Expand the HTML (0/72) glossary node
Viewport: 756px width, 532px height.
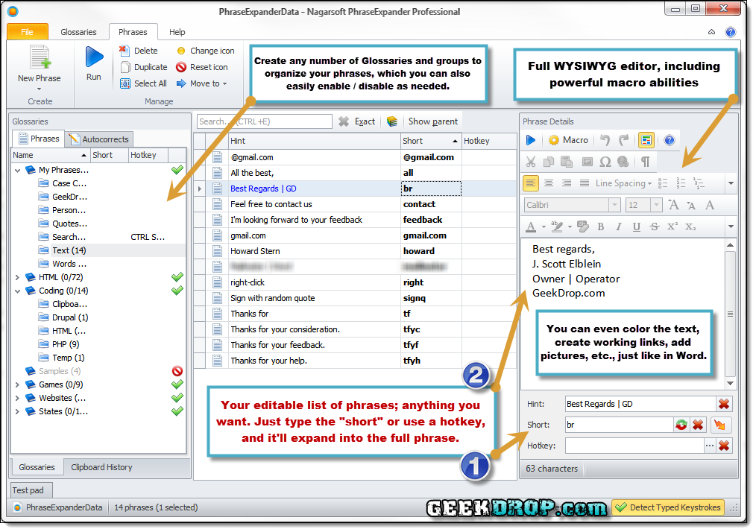click(18, 278)
